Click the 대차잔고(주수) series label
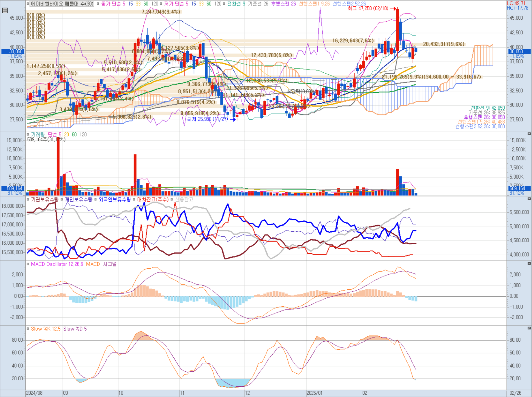This screenshot has height=397, width=532. pyautogui.click(x=153, y=199)
